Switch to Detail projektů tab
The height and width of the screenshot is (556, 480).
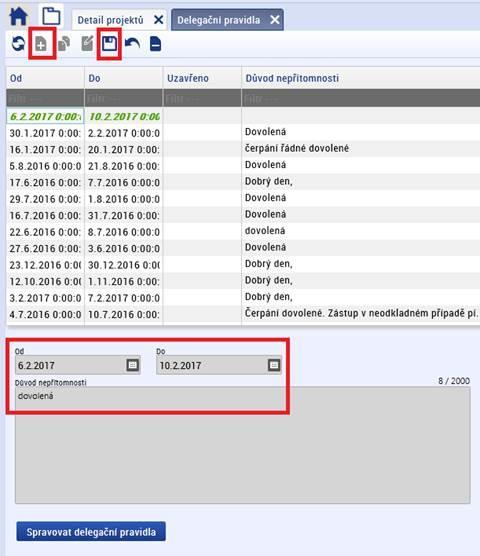click(110, 20)
